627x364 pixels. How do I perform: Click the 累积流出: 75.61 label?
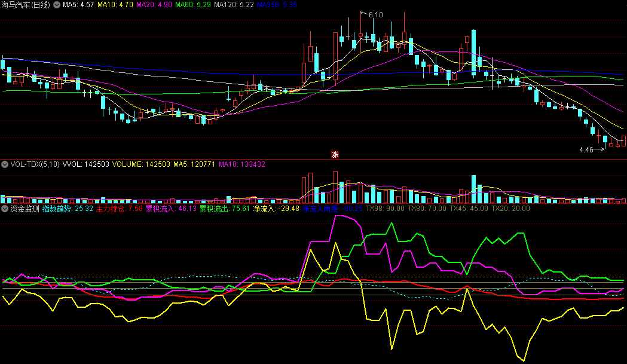click(x=225, y=209)
